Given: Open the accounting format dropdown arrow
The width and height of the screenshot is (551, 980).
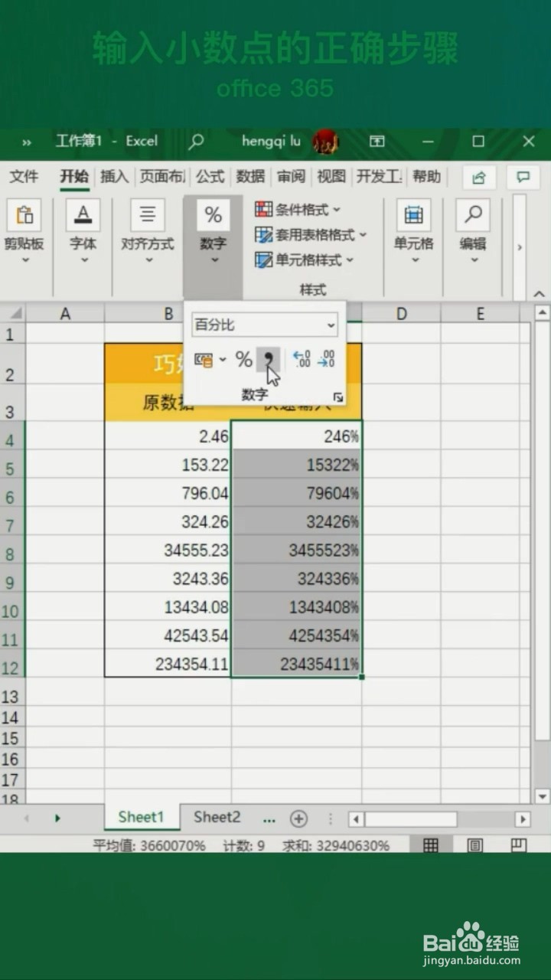Looking at the screenshot, I should [x=223, y=359].
